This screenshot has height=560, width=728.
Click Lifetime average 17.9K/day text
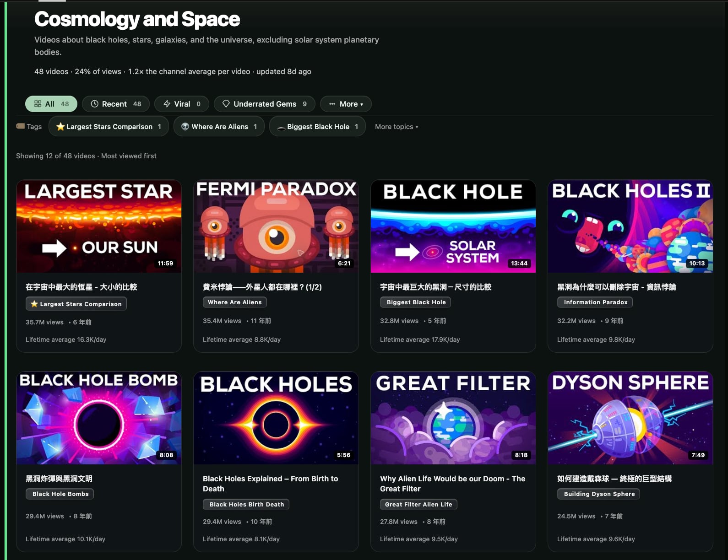point(420,339)
